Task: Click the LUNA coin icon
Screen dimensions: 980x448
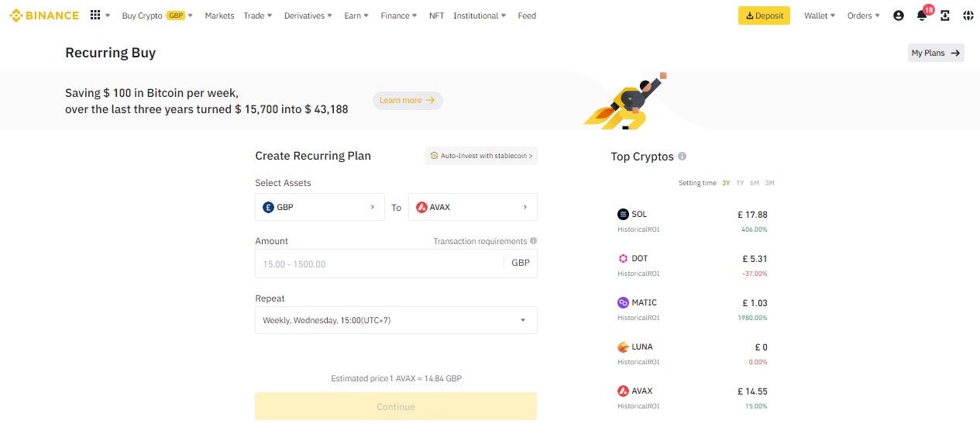Action: pyautogui.click(x=623, y=346)
